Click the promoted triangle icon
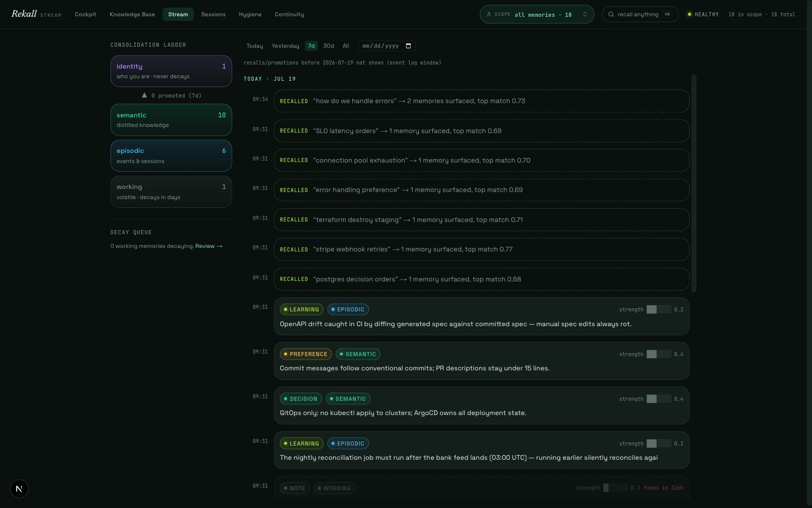This screenshot has height=508, width=812. tap(145, 95)
